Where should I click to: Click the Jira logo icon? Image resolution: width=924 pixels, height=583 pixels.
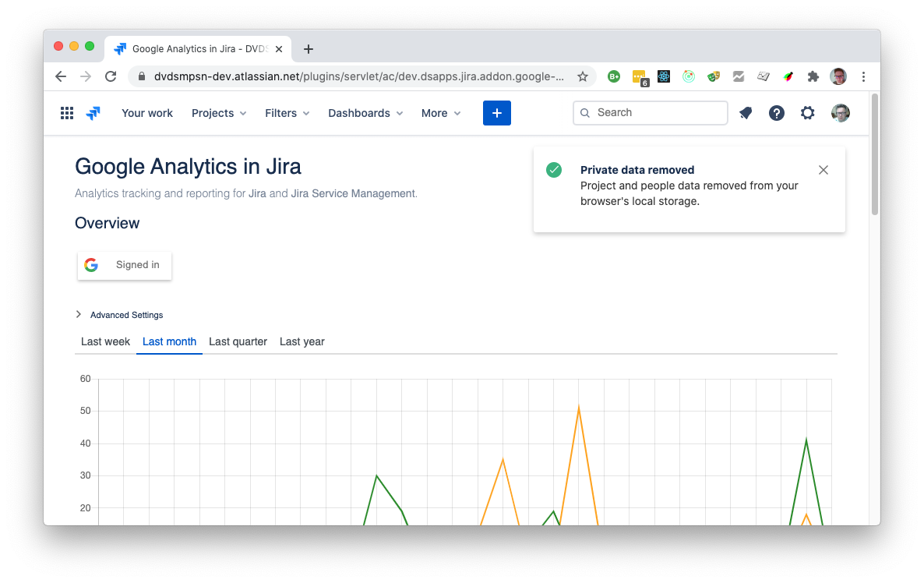click(x=93, y=113)
